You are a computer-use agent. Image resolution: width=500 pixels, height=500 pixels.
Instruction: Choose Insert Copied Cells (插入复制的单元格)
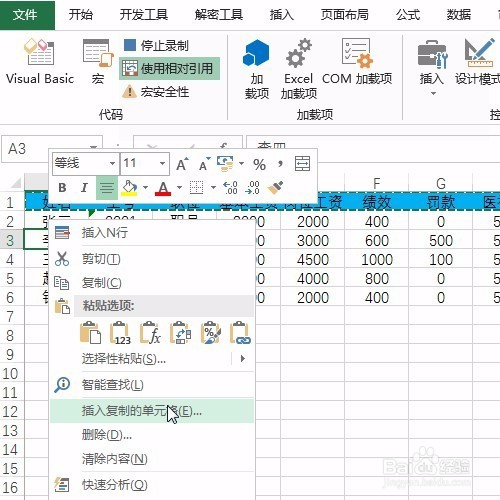coord(152,411)
